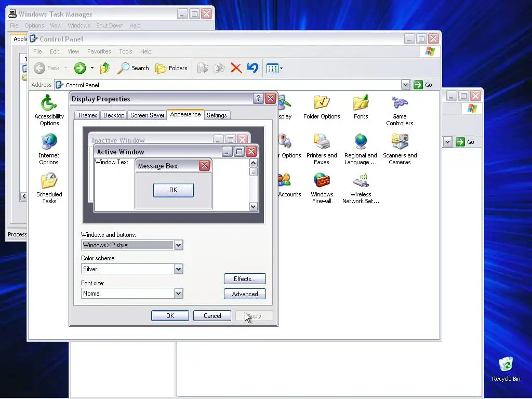Click the Move To toolbar icon
This screenshot has height=399, width=532.
click(x=203, y=68)
